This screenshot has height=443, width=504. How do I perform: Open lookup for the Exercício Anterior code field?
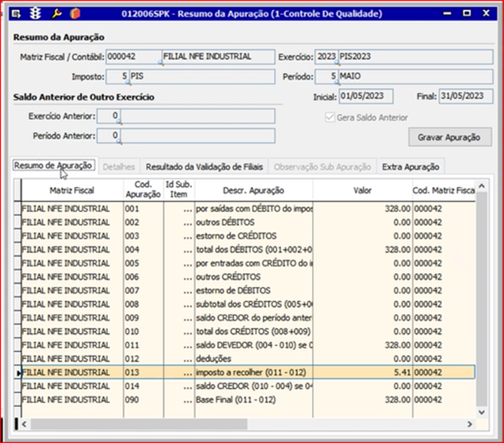[x=119, y=122]
